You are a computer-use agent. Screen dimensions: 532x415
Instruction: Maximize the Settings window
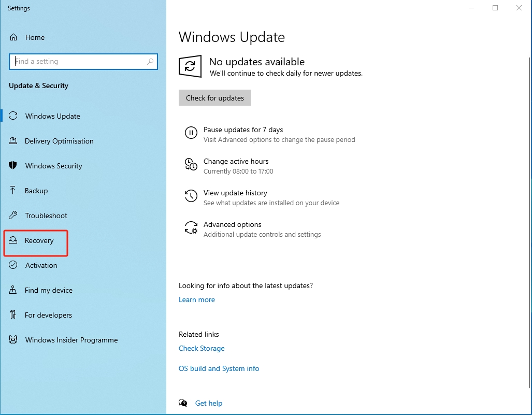[x=495, y=8]
